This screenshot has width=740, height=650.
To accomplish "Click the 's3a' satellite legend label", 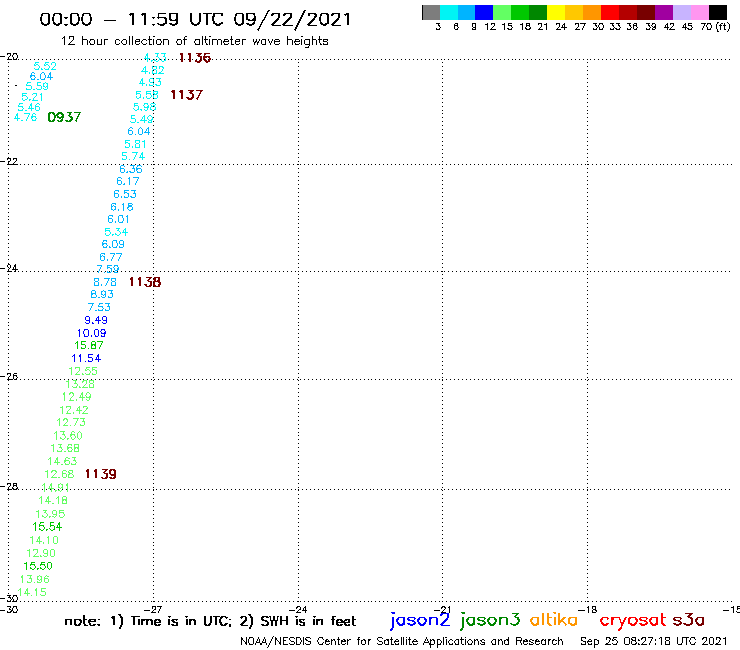I will (x=688, y=620).
